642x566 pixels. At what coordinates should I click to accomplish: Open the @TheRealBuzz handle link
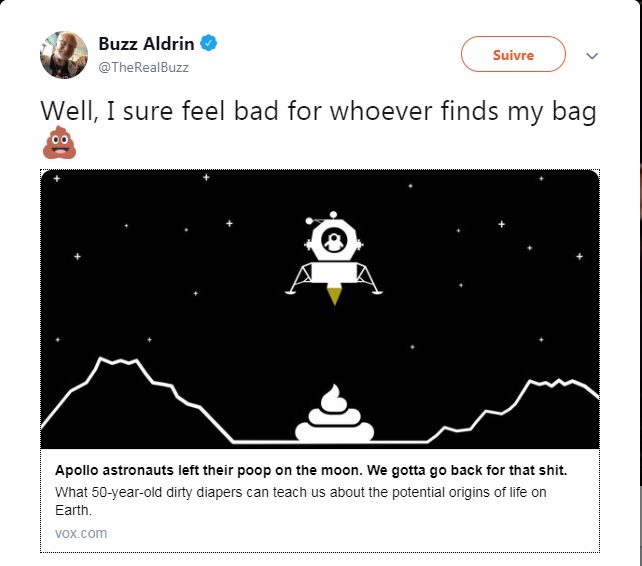click(143, 67)
